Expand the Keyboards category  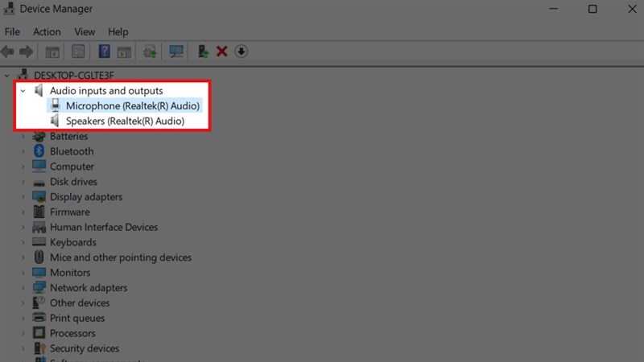23,243
